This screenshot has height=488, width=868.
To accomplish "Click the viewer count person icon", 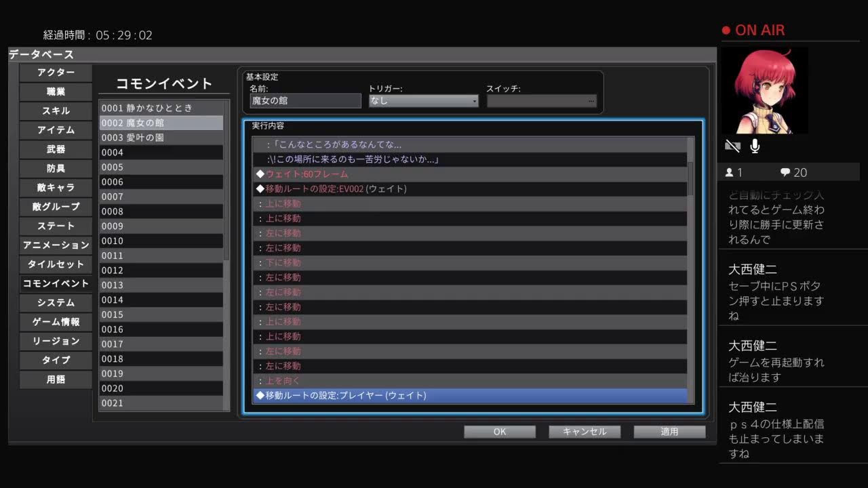I will (729, 173).
